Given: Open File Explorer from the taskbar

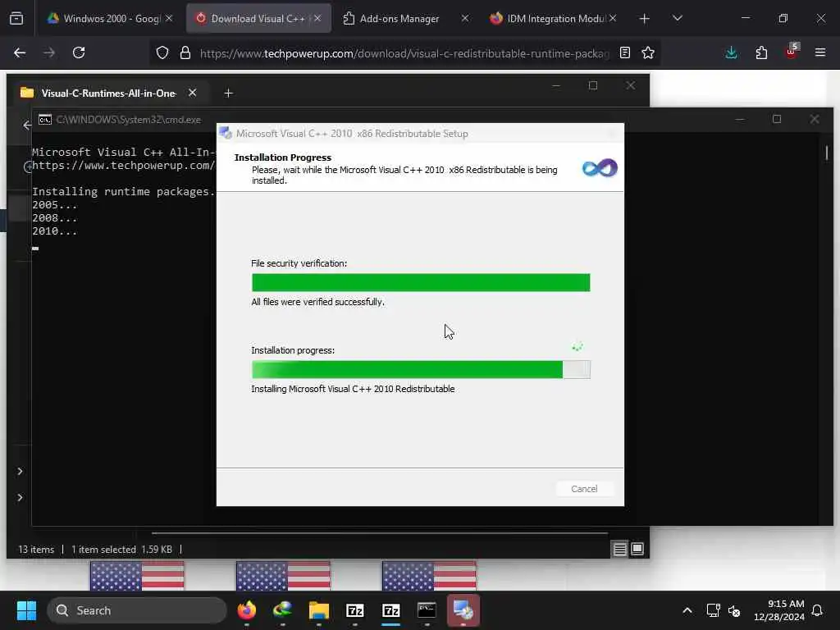Looking at the screenshot, I should click(319, 610).
